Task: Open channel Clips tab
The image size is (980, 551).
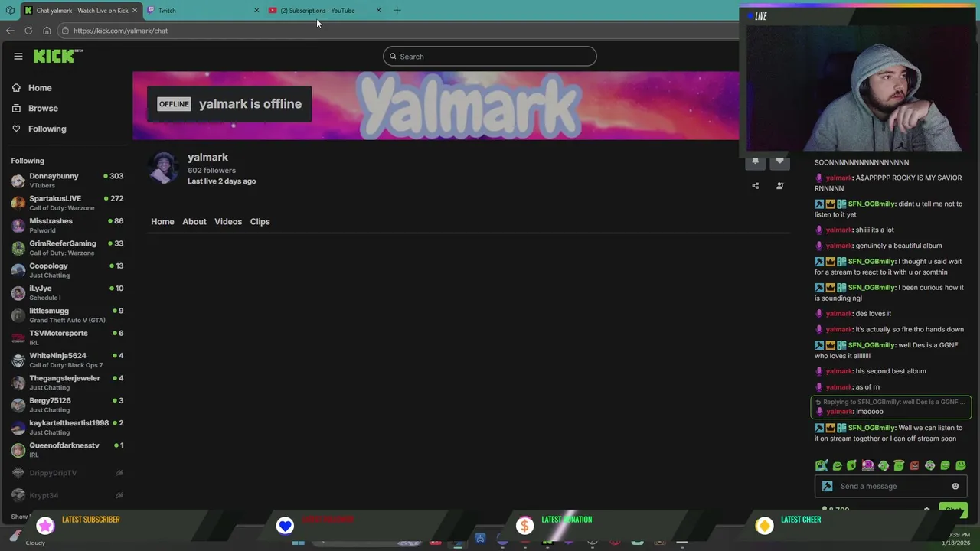Action: (260, 221)
